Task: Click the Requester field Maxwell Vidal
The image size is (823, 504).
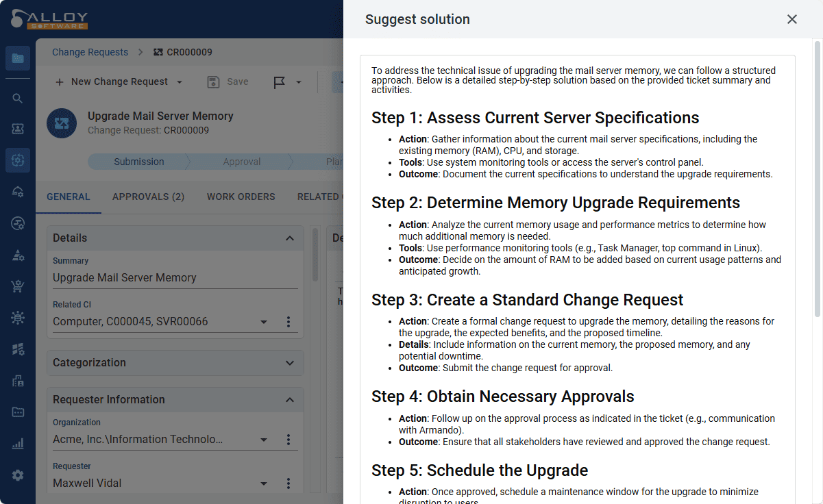Action: (87, 483)
